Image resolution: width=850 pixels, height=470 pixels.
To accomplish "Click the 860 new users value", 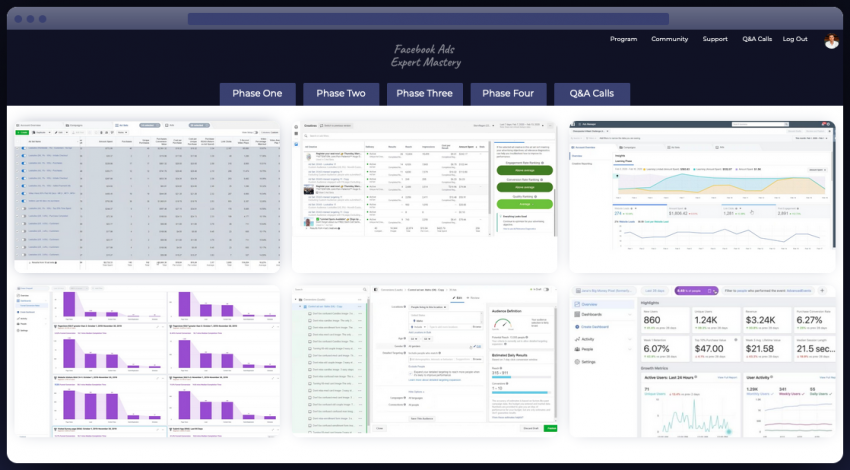I will (x=652, y=320).
